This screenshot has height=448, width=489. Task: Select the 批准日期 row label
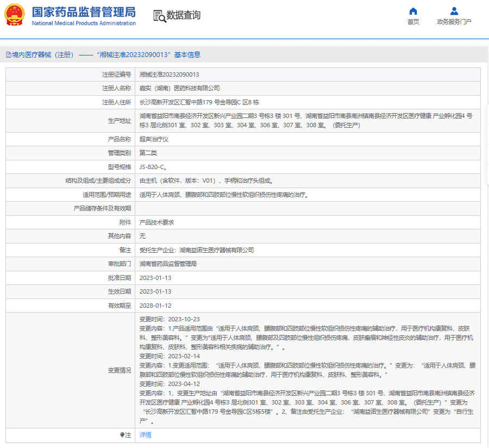120,278
